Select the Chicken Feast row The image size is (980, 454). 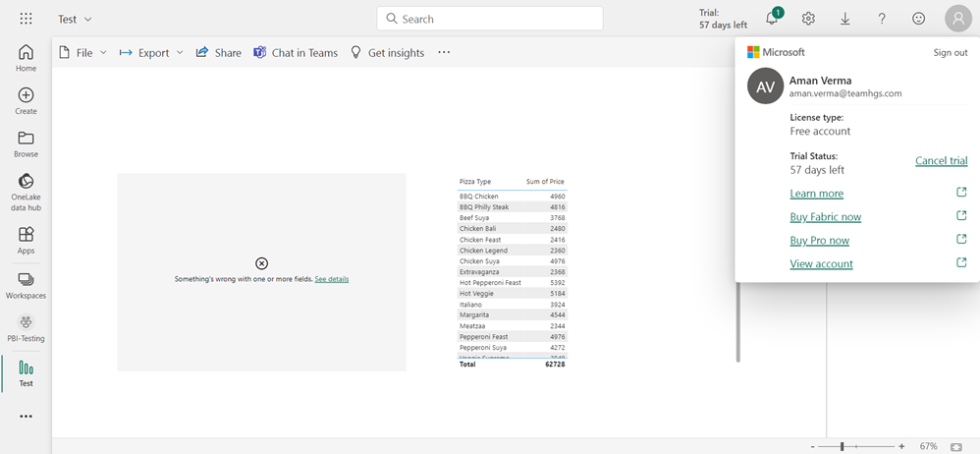[513, 240]
